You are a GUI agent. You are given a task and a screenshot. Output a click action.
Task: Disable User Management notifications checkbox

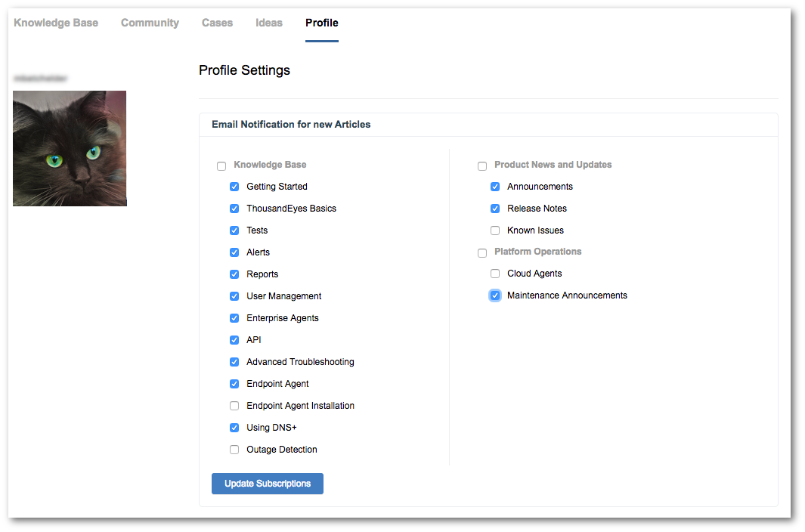(234, 296)
